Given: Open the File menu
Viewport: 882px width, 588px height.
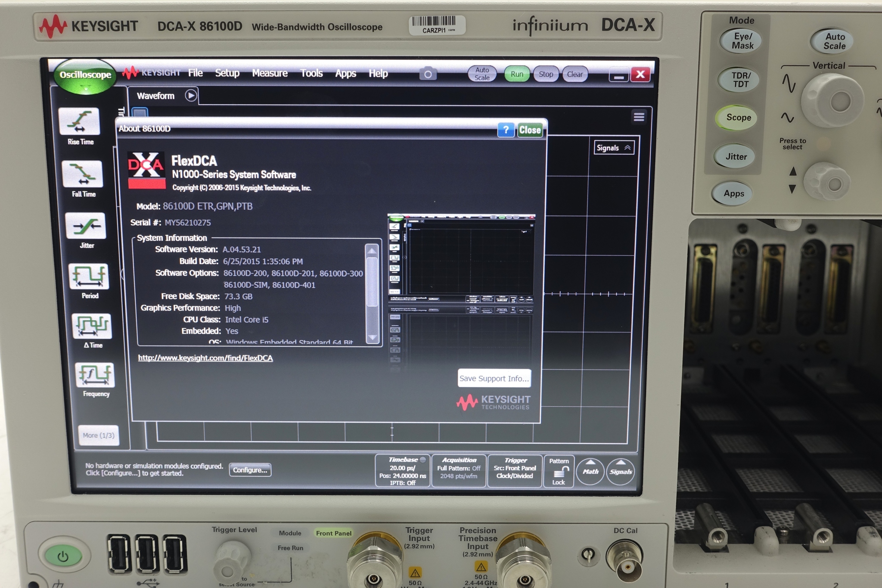Looking at the screenshot, I should (196, 73).
